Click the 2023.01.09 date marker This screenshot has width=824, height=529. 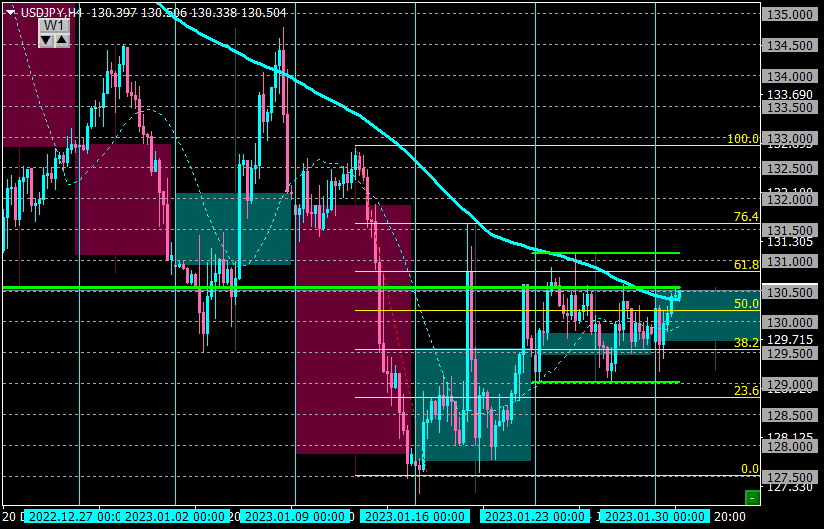297,516
